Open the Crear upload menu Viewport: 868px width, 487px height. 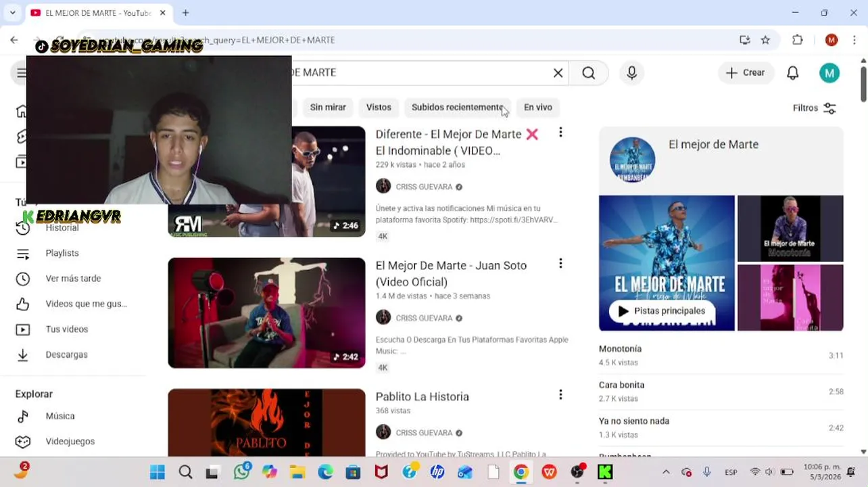tap(746, 73)
